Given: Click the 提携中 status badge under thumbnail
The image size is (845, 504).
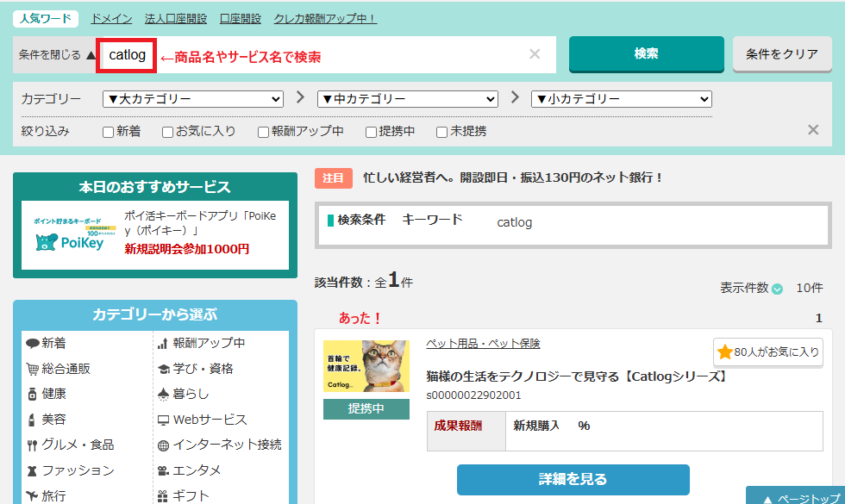Looking at the screenshot, I should [366, 408].
